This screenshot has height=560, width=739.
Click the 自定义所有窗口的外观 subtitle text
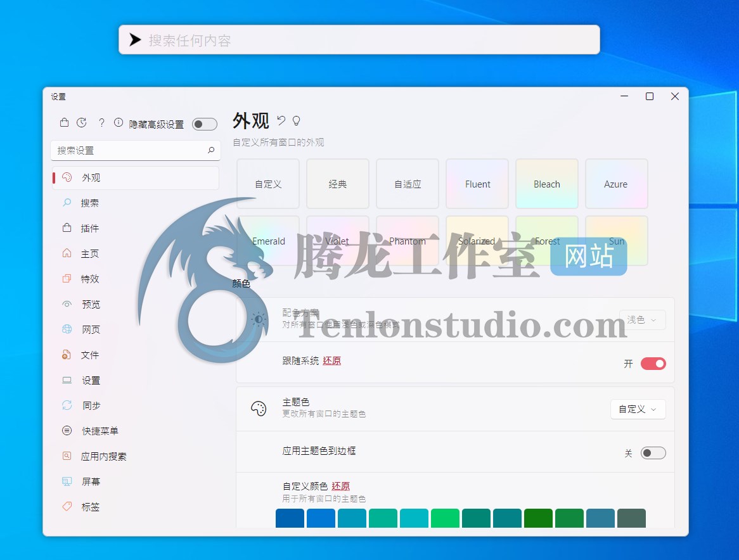(x=278, y=143)
